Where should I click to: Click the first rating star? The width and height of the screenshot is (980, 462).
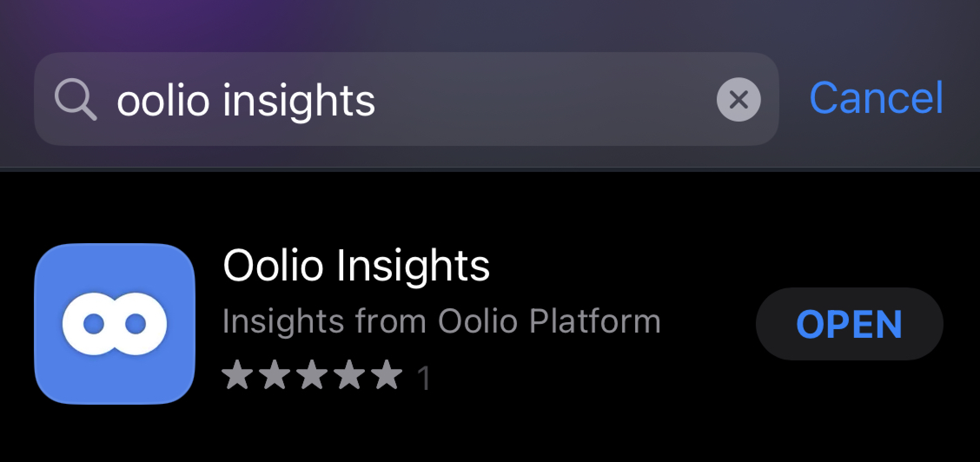click(237, 374)
